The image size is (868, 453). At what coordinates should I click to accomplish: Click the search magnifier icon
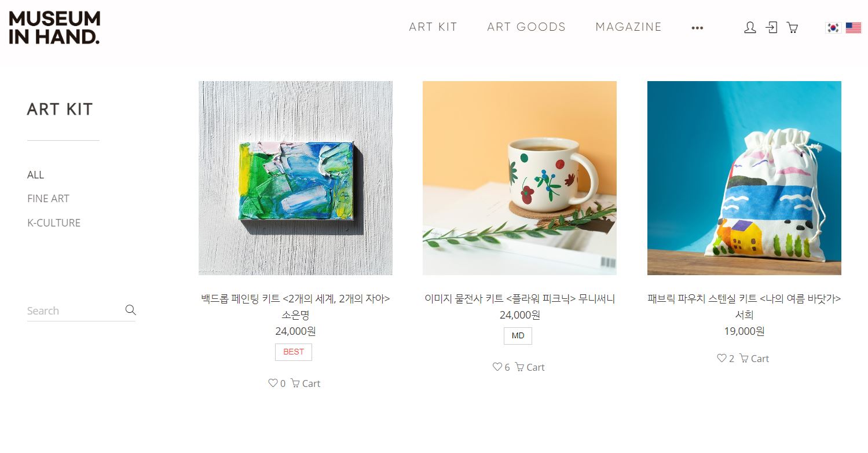(130, 310)
